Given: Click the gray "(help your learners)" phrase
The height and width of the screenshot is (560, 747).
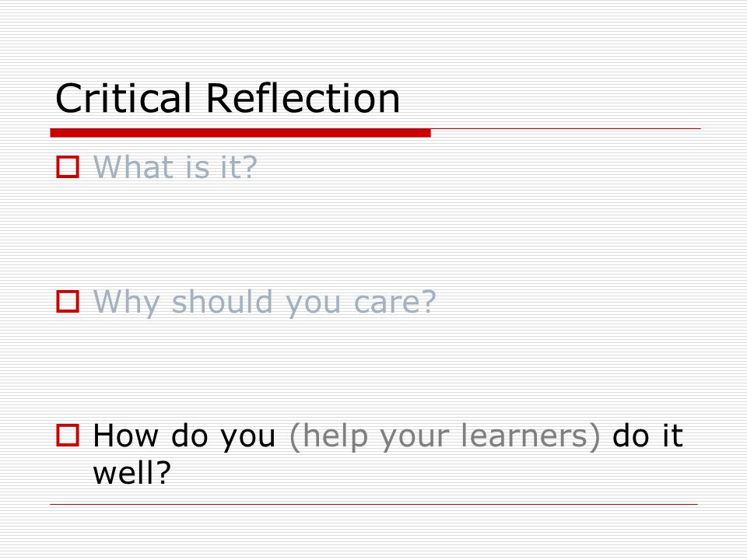Looking at the screenshot, I should click(444, 436).
